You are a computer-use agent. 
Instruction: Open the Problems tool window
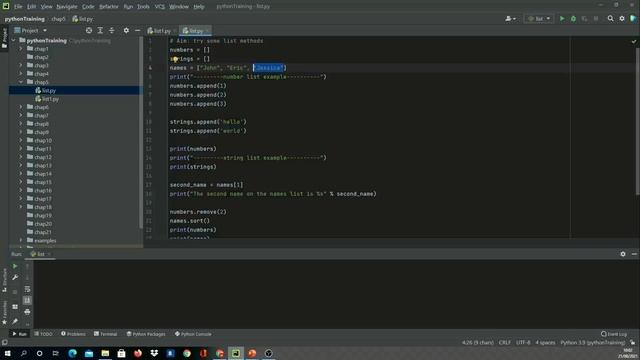pos(73,334)
